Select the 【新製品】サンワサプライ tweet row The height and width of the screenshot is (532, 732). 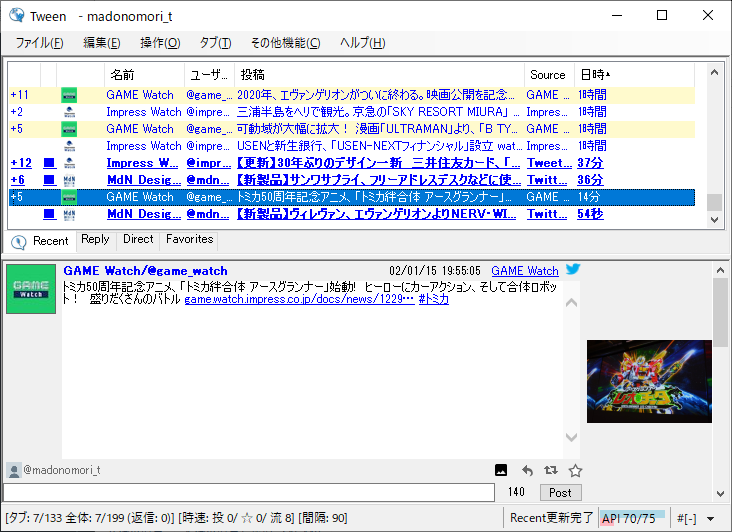click(x=352, y=180)
